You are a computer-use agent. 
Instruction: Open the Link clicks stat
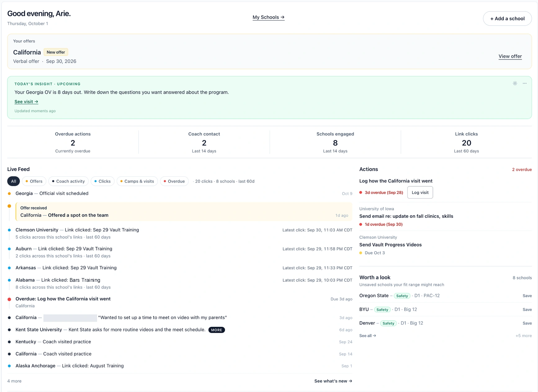(x=466, y=142)
